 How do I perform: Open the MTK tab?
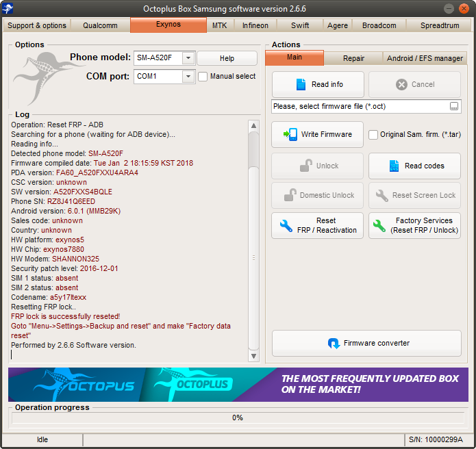(x=219, y=25)
